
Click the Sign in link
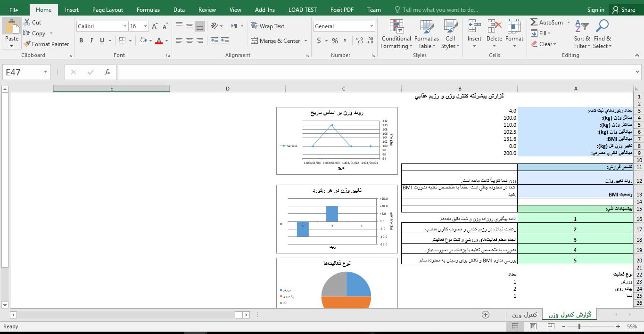pos(595,10)
